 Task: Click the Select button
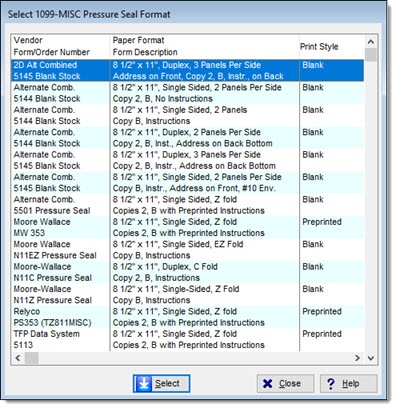(162, 383)
